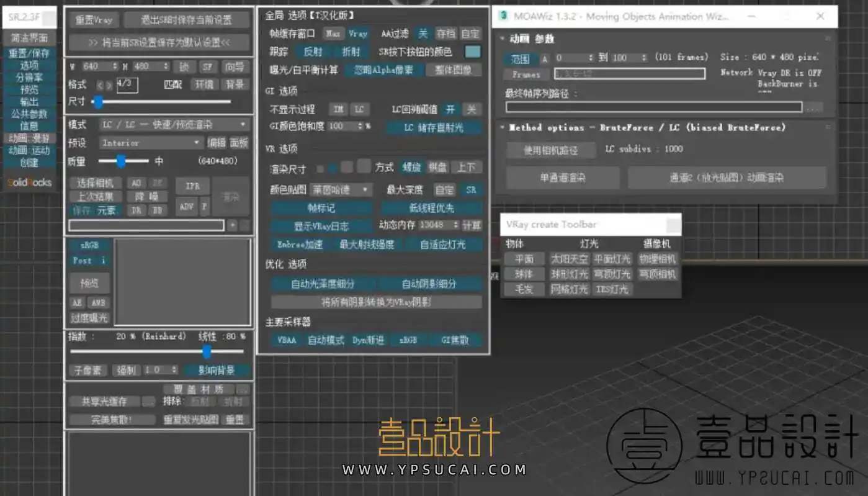Click 将所有阴影转换为VRay阴影 button
The height and width of the screenshot is (496, 868).
click(377, 302)
